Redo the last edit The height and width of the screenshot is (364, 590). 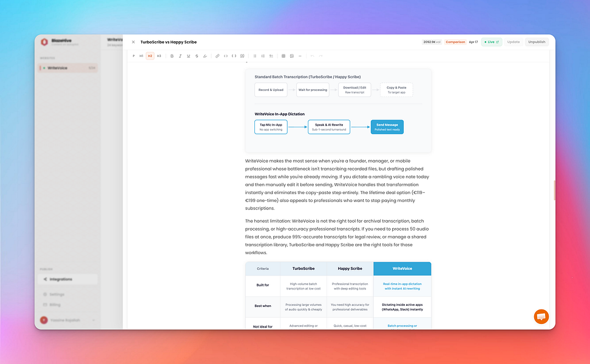[x=320, y=56]
